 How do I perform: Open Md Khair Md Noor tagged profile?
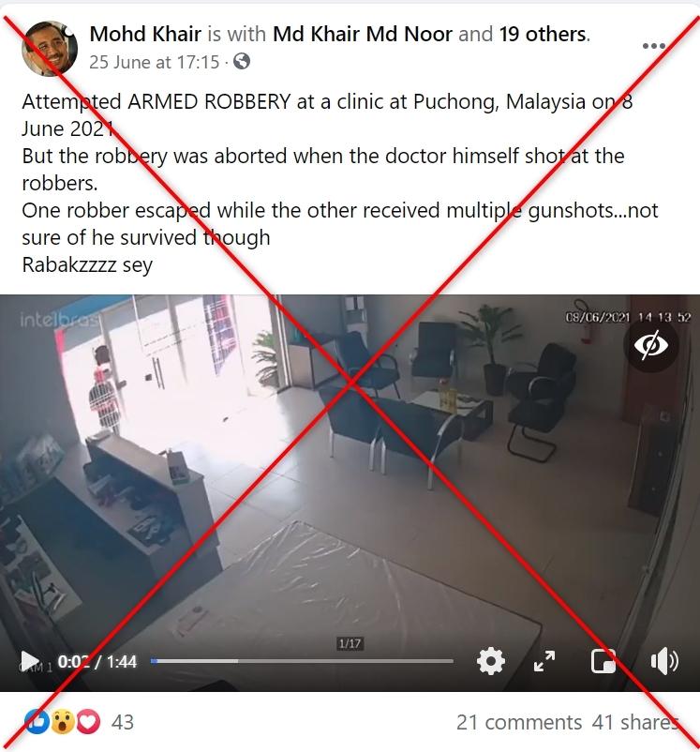pyautogui.click(x=363, y=34)
